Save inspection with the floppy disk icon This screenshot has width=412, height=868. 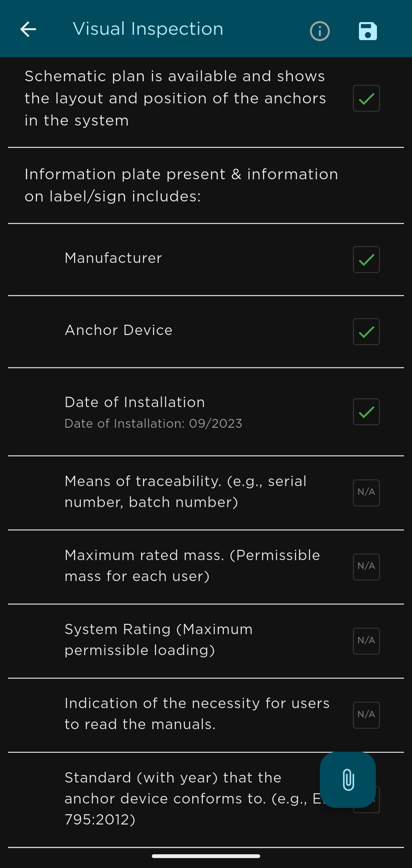[368, 31]
